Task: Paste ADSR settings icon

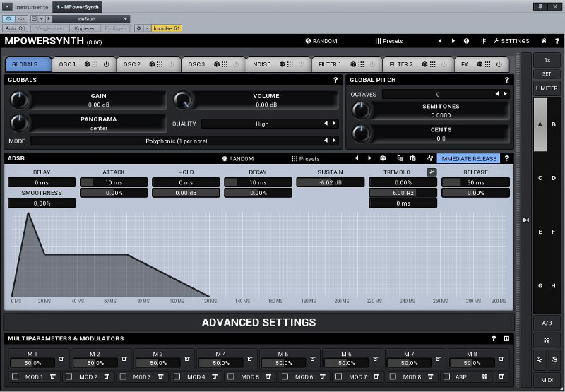Action: point(413,158)
